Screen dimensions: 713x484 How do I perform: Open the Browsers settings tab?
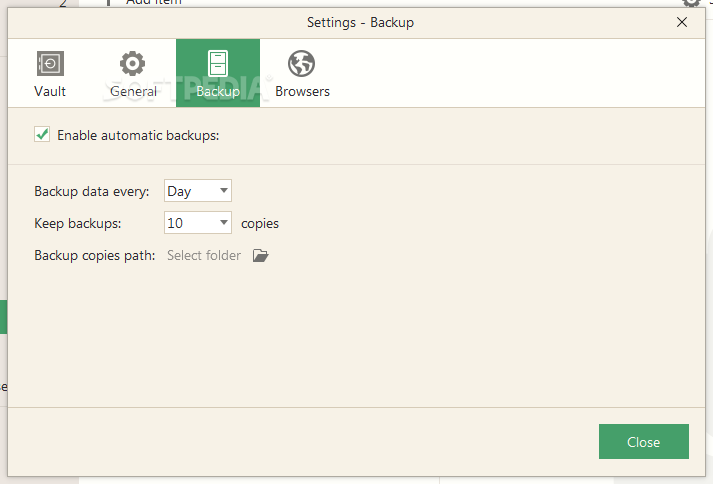302,73
